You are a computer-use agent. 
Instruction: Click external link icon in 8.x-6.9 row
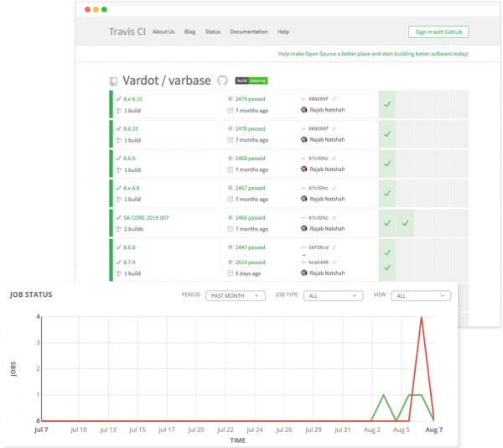334,188
